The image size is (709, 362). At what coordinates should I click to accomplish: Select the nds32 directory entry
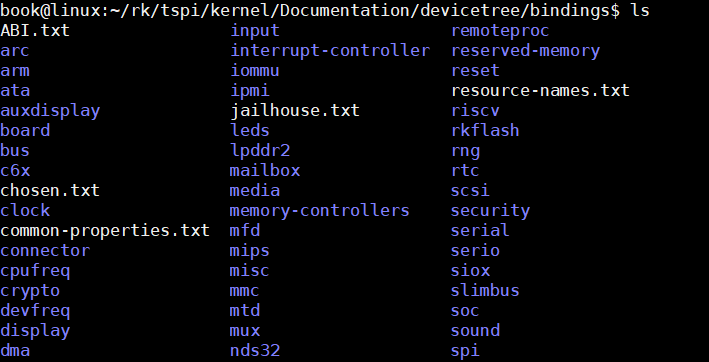click(x=255, y=350)
